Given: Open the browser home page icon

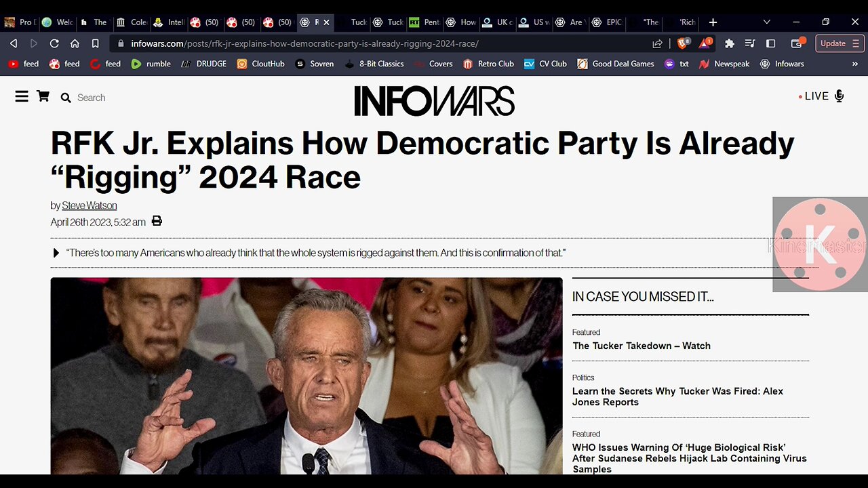Looking at the screenshot, I should [75, 43].
